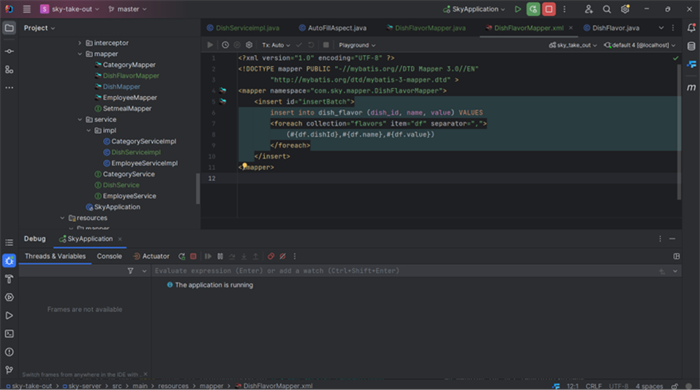Open the Database tool window

click(x=691, y=46)
